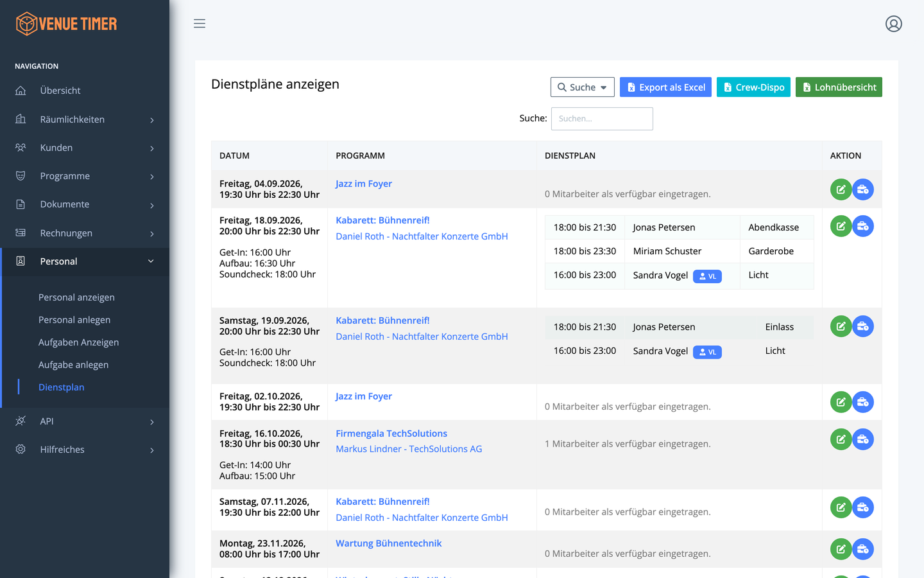Collapse the Personal navigation section

(x=85, y=261)
